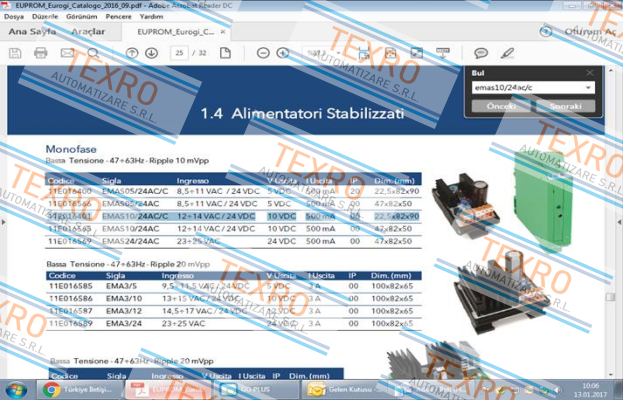Zoom in with the plus icon

click(x=282, y=53)
